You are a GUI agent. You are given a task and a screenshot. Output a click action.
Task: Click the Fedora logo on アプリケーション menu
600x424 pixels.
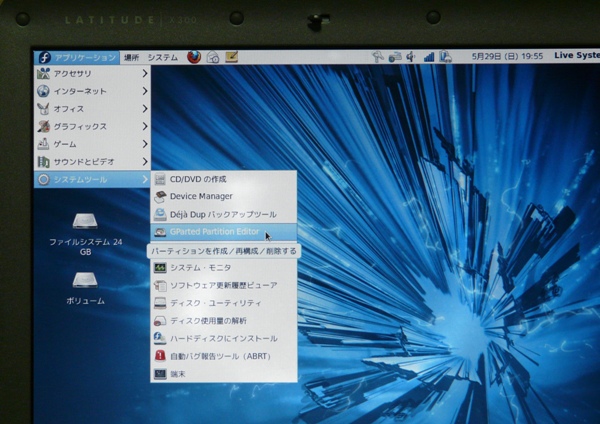(x=44, y=57)
